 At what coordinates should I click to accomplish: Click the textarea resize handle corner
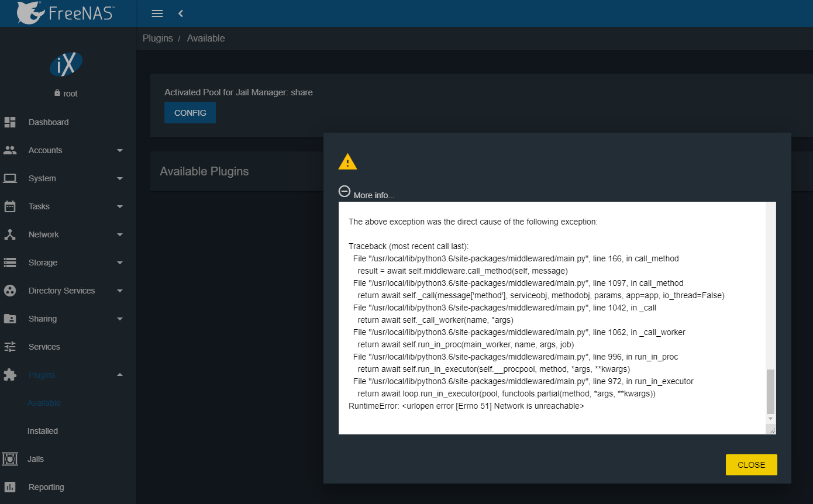click(772, 430)
